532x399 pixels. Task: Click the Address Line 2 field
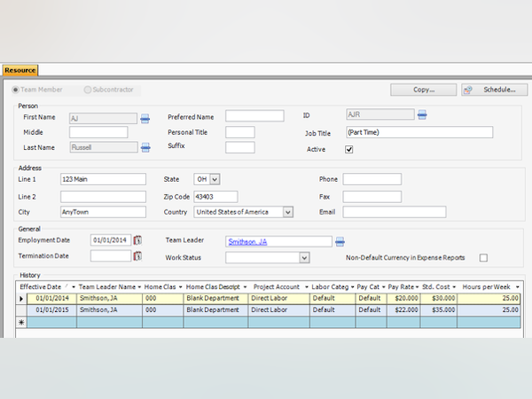point(103,197)
